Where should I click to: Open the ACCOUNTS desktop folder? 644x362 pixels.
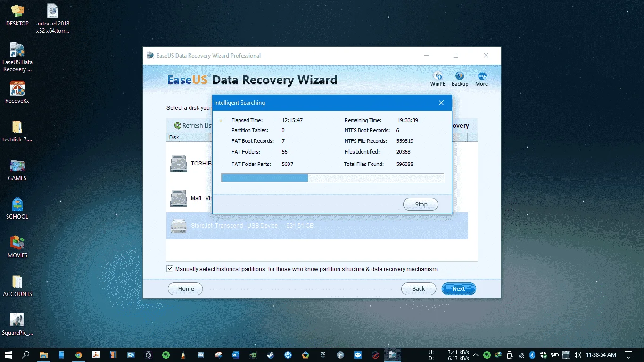coord(17,286)
